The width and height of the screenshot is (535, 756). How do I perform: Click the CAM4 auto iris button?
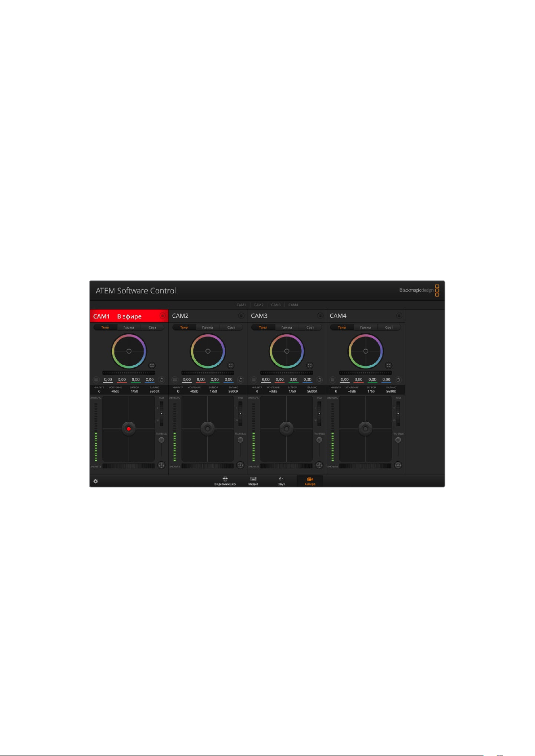(398, 465)
